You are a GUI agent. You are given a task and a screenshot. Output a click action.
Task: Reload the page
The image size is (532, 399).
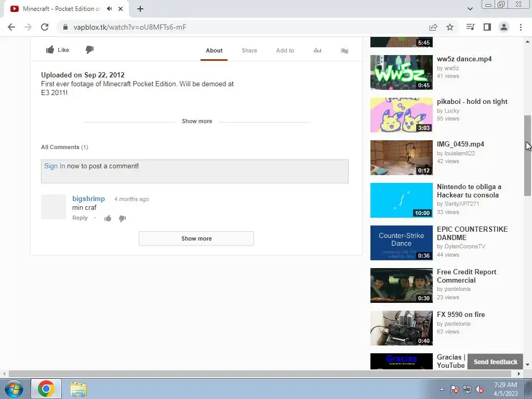[x=45, y=27]
